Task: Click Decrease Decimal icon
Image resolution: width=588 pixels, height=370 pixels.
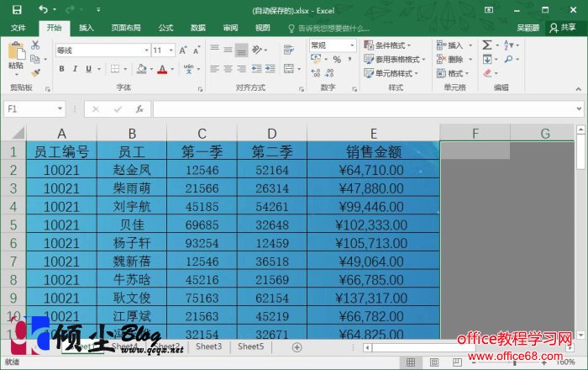Action: click(x=329, y=73)
